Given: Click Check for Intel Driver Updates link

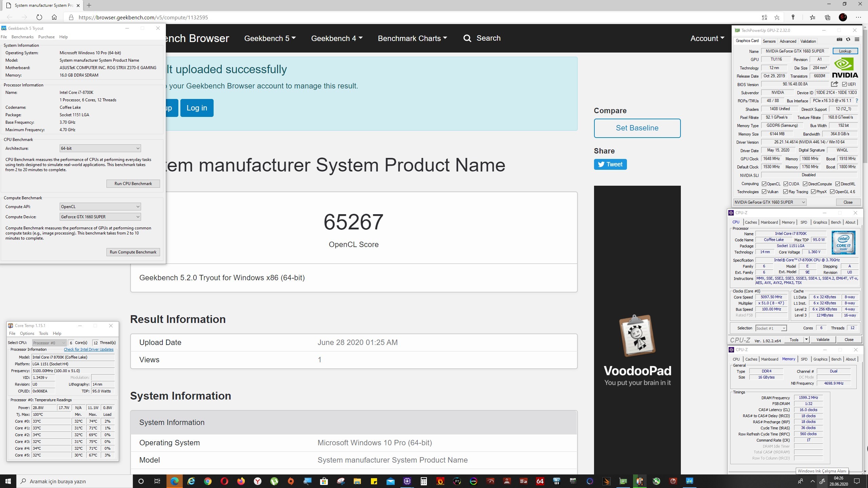Looking at the screenshot, I should coord(88,349).
